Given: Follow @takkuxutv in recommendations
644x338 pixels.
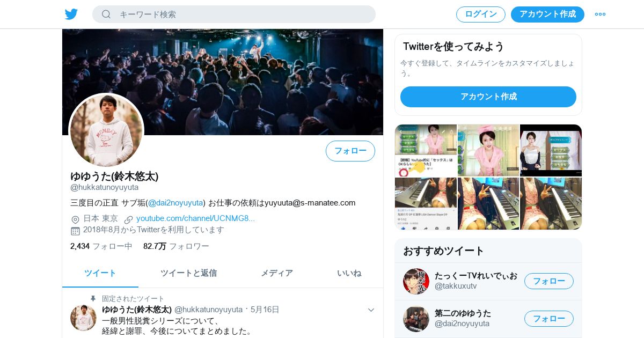Looking at the screenshot, I should click(549, 281).
